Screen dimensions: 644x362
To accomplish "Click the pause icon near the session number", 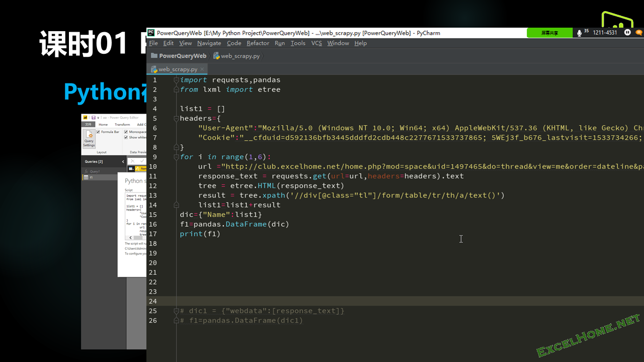I will 627,33.
